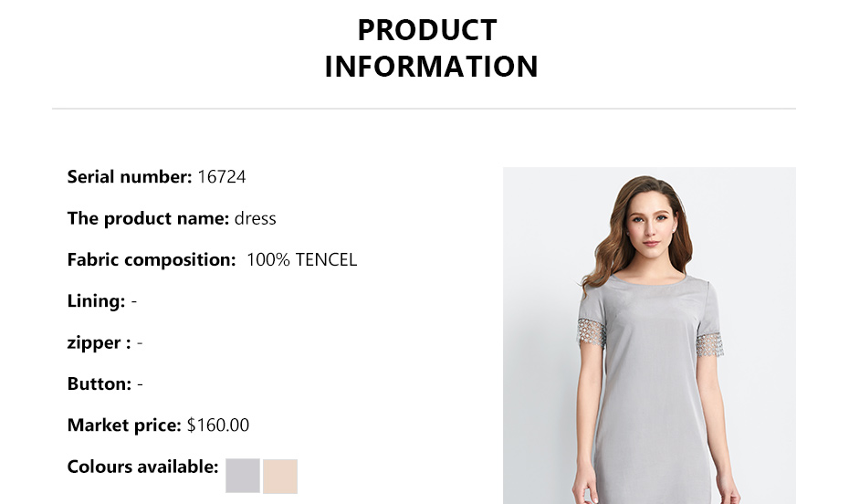This screenshot has width=849, height=504.
Task: Click the 'Button:' label
Action: (x=100, y=384)
